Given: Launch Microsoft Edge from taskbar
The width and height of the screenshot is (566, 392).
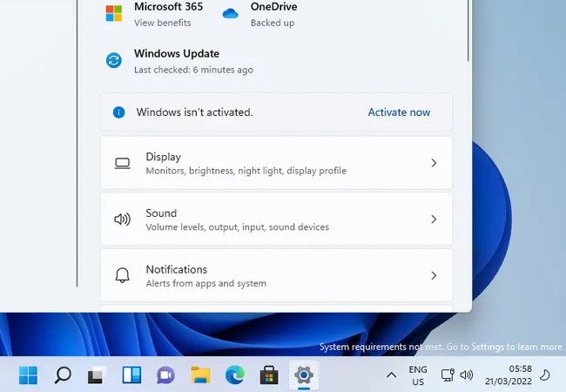Looking at the screenshot, I should point(234,375).
